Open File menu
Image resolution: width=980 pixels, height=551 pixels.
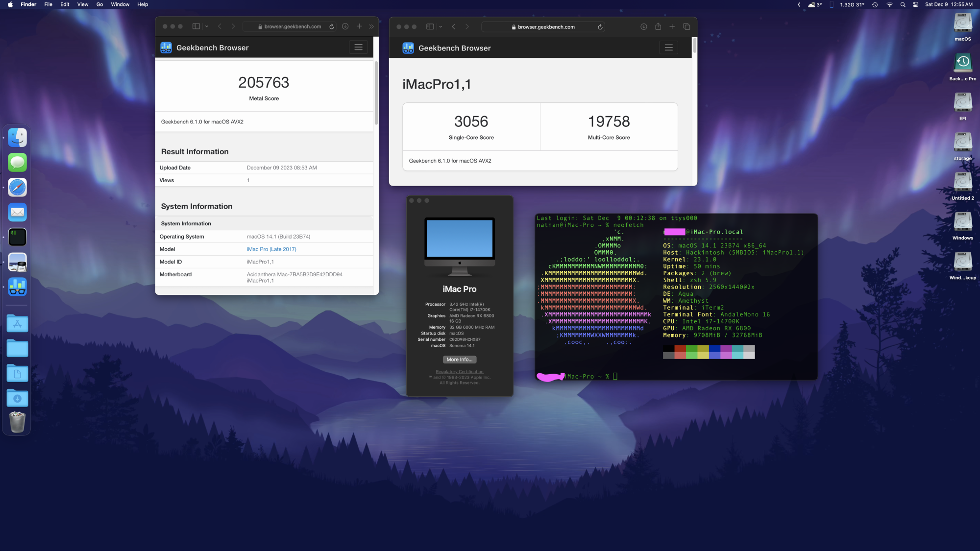tap(49, 4)
